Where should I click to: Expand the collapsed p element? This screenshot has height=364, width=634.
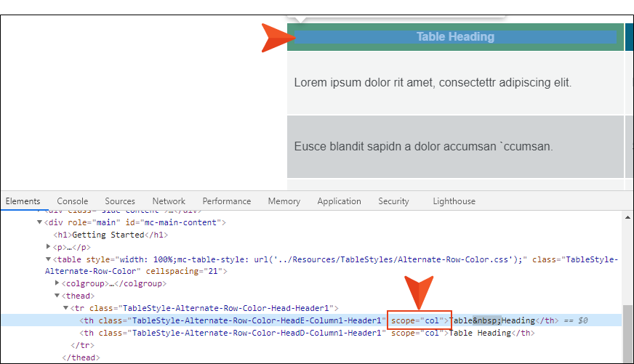[49, 247]
